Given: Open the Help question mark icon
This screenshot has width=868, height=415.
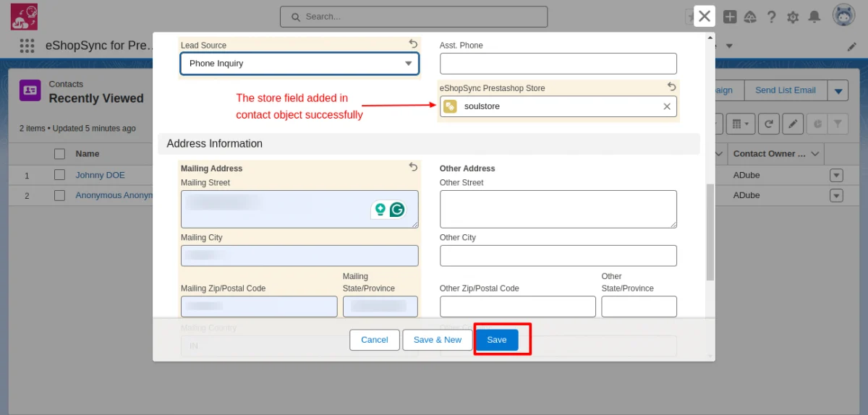Looking at the screenshot, I should click(x=772, y=17).
